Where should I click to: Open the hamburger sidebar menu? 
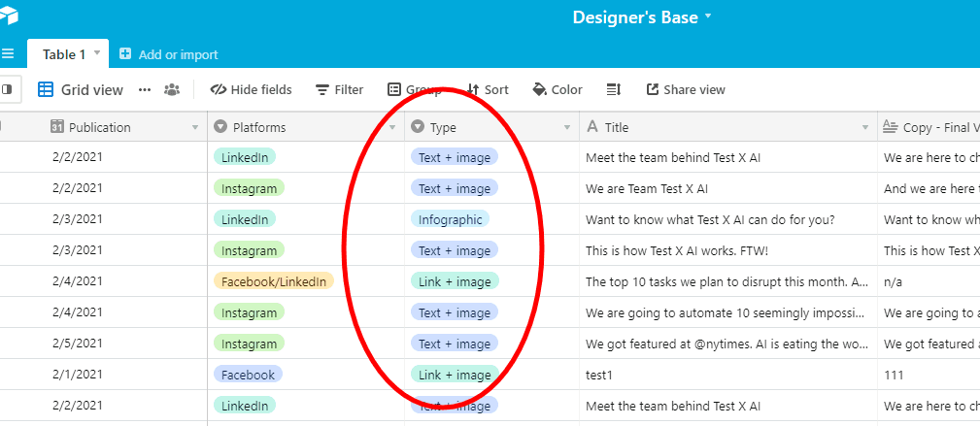pos(8,54)
